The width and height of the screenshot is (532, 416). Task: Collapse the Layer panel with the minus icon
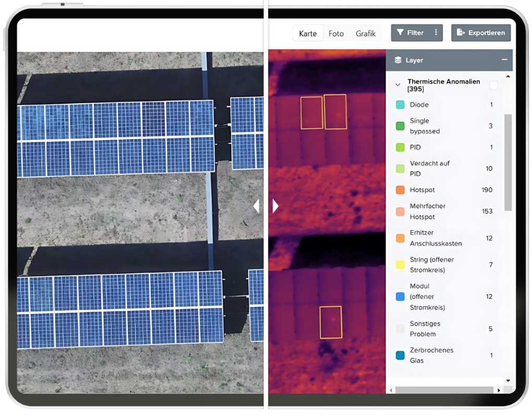[x=504, y=60]
